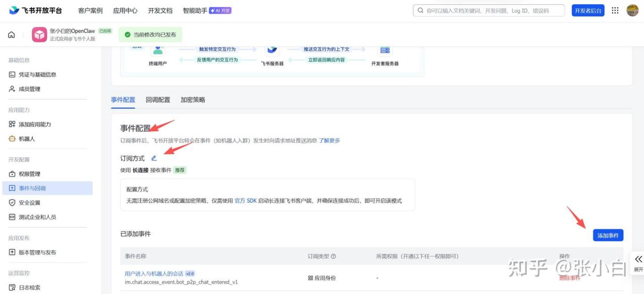Open the apps grid icon

(615, 11)
